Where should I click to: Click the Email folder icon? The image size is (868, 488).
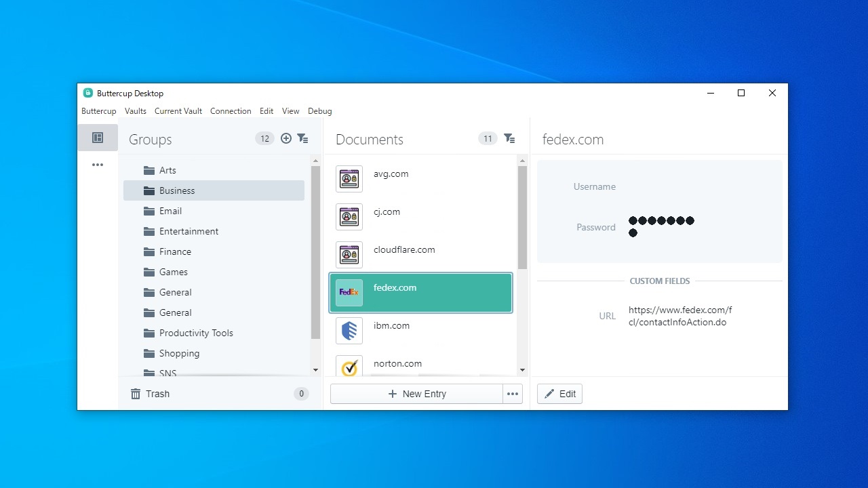coord(149,211)
